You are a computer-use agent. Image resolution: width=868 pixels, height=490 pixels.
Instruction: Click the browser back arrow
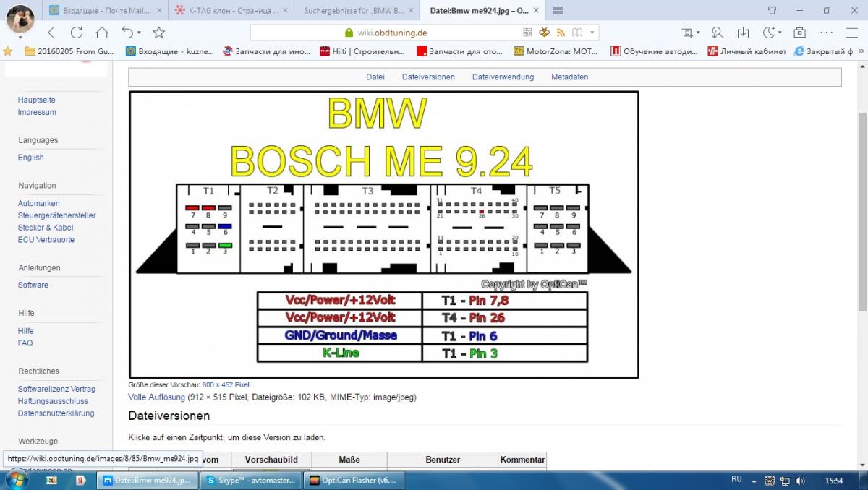51,33
